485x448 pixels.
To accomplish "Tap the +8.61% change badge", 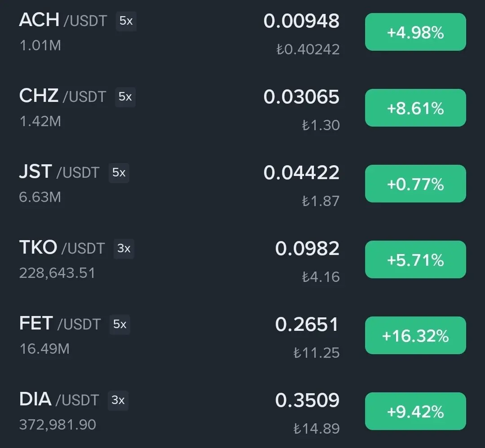I will click(x=415, y=108).
